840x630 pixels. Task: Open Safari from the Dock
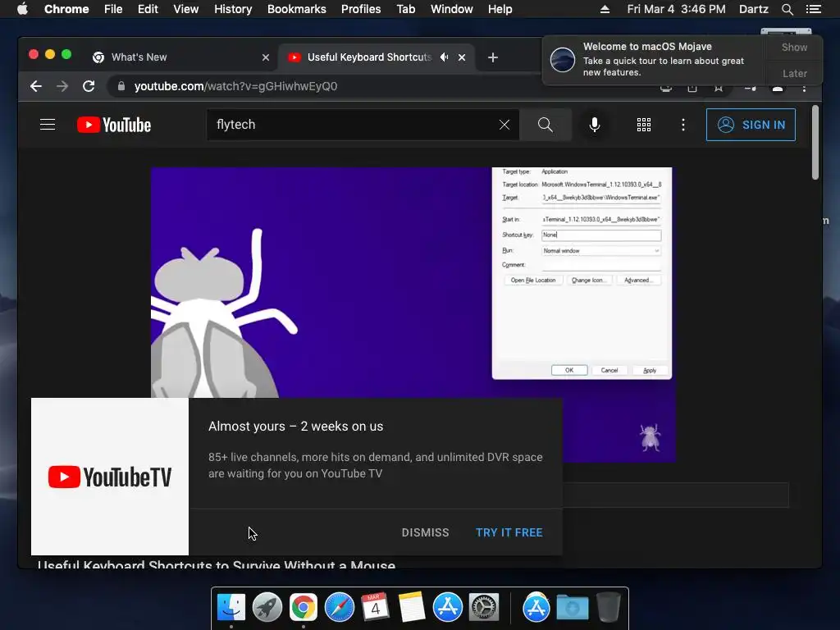339,608
